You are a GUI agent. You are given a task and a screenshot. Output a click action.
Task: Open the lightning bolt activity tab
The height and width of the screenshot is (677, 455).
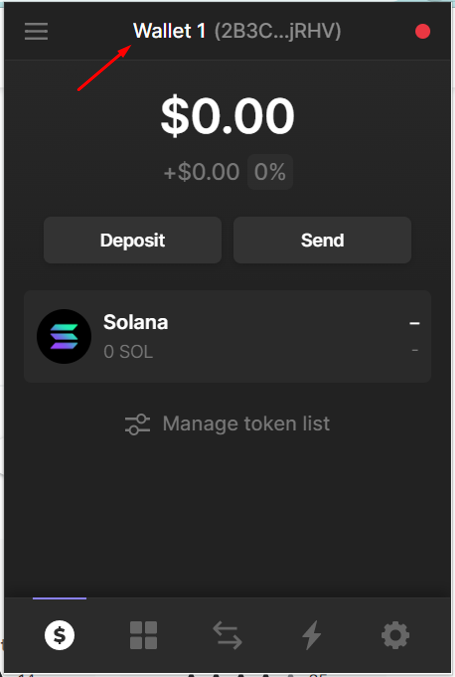[312, 635]
